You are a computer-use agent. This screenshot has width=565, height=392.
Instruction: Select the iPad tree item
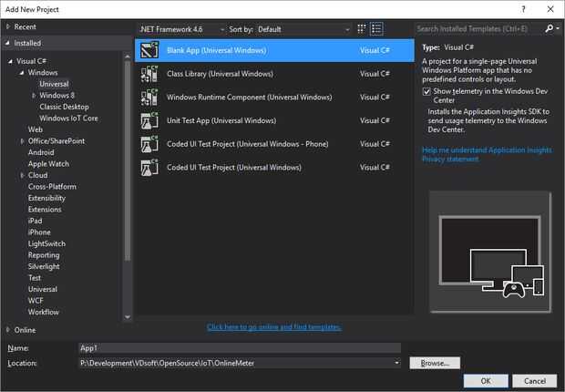pyautogui.click(x=35, y=221)
